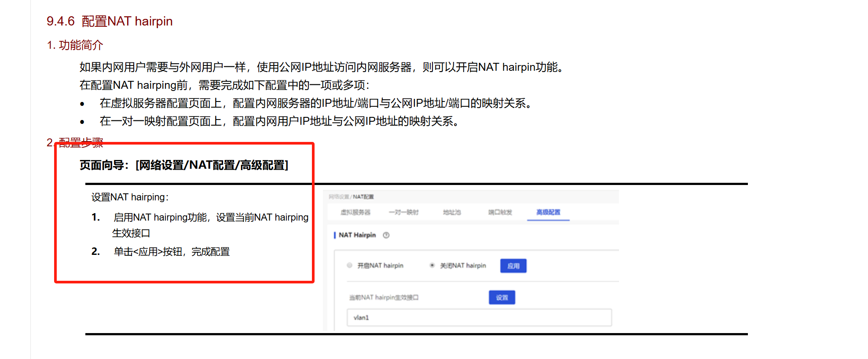Click 网络设置 in the breadcrumb path
The width and height of the screenshot is (868, 359).
(x=339, y=197)
